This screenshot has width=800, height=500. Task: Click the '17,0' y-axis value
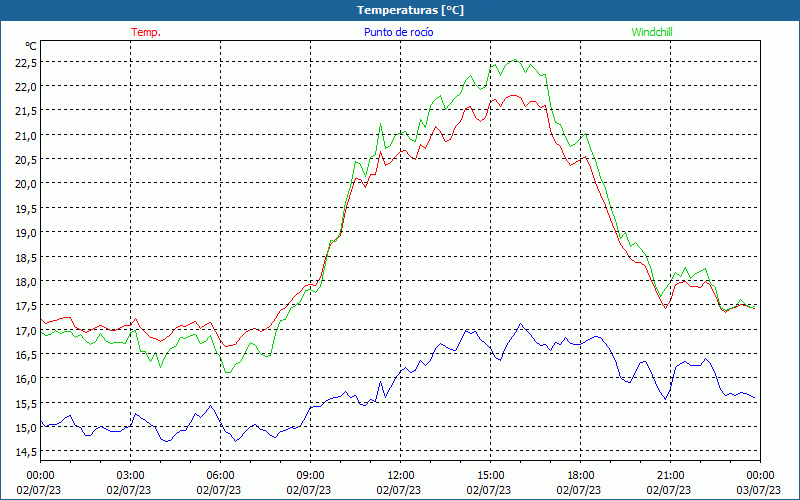26,330
